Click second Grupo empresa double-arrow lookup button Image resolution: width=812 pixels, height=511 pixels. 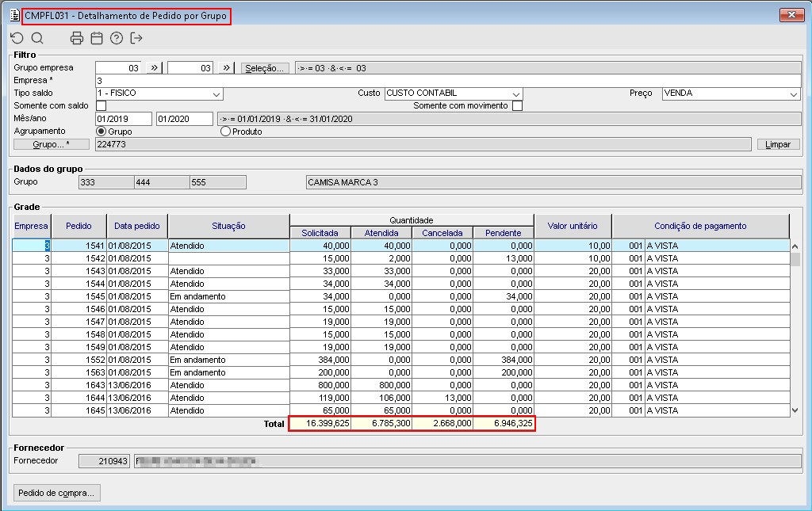tap(227, 68)
